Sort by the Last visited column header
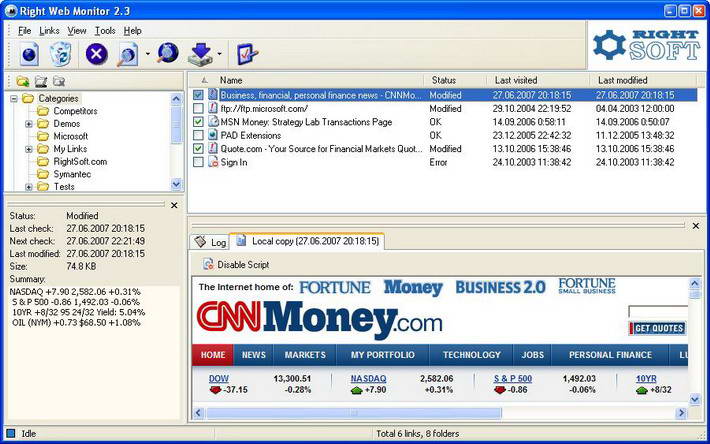Image resolution: width=710 pixels, height=444 pixels. 539,80
